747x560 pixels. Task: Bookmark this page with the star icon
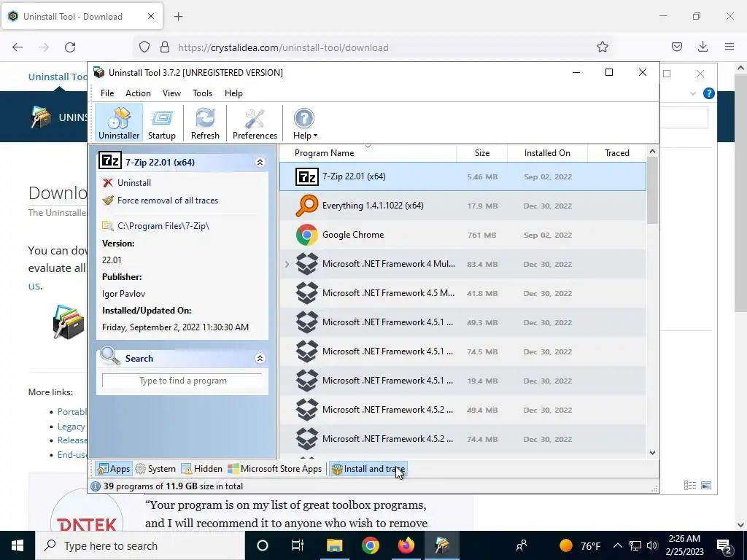[x=602, y=47]
